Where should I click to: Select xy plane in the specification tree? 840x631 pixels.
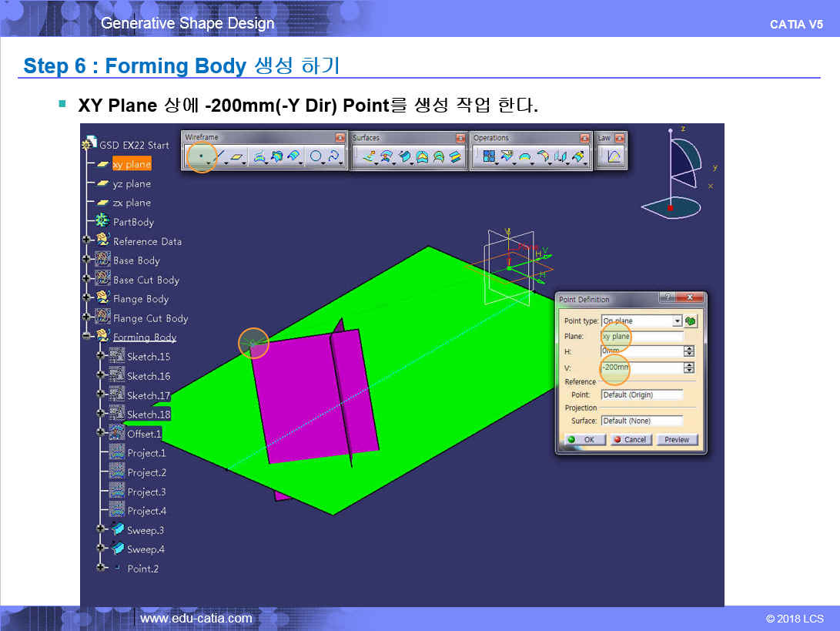[132, 164]
